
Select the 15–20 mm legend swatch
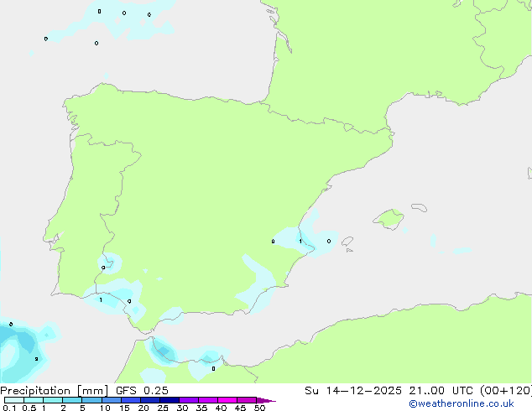click(130, 400)
